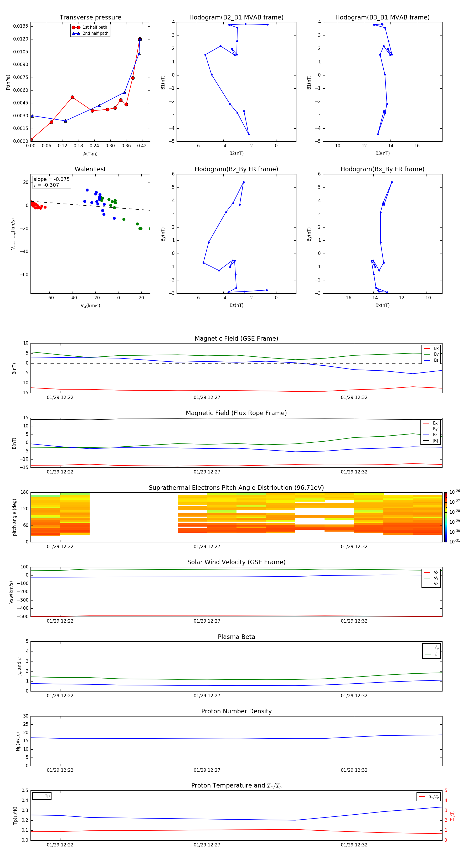473x868 pixels.
Task: Click the "Hodogram(B2_B1 MVAB frame)" title
Action: click(236, 18)
